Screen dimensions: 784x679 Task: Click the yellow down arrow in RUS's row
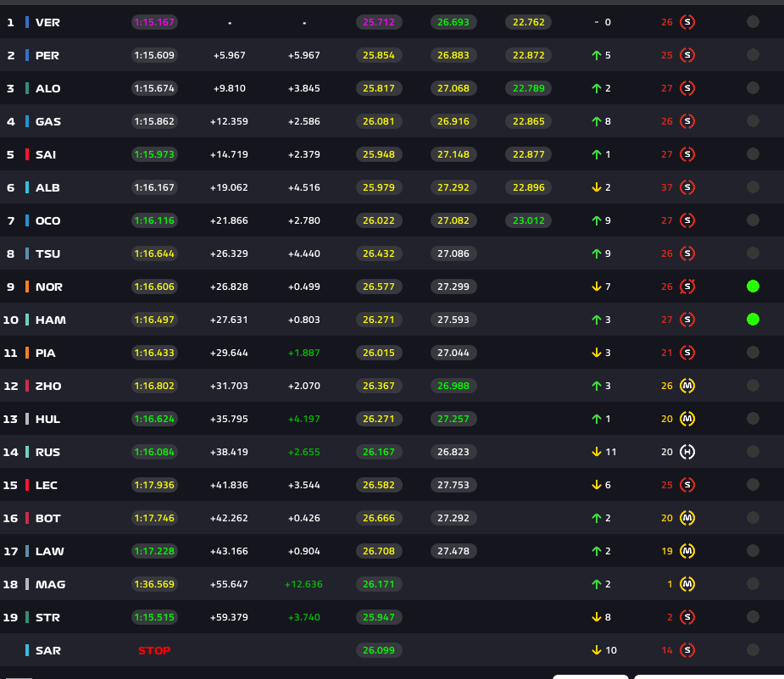pyautogui.click(x=596, y=452)
